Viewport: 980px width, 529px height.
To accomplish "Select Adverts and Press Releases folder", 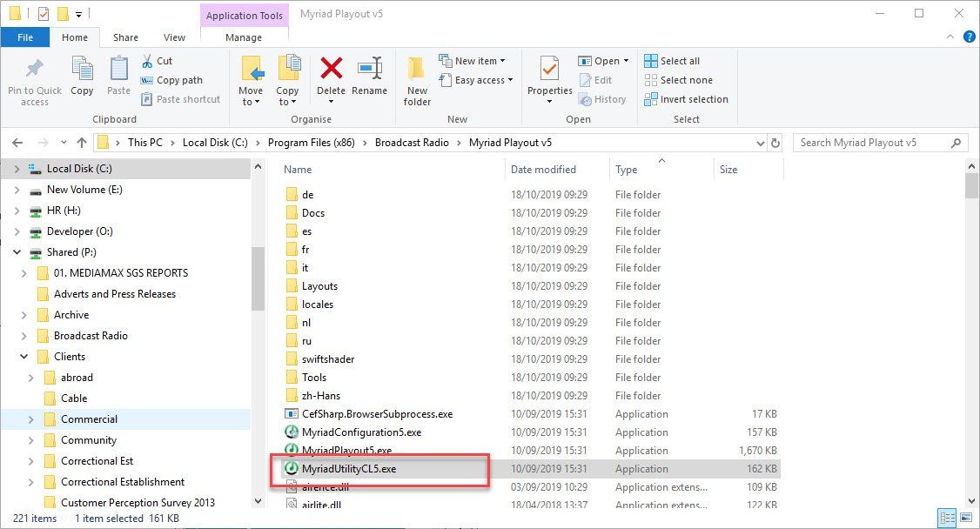I will coord(114,293).
